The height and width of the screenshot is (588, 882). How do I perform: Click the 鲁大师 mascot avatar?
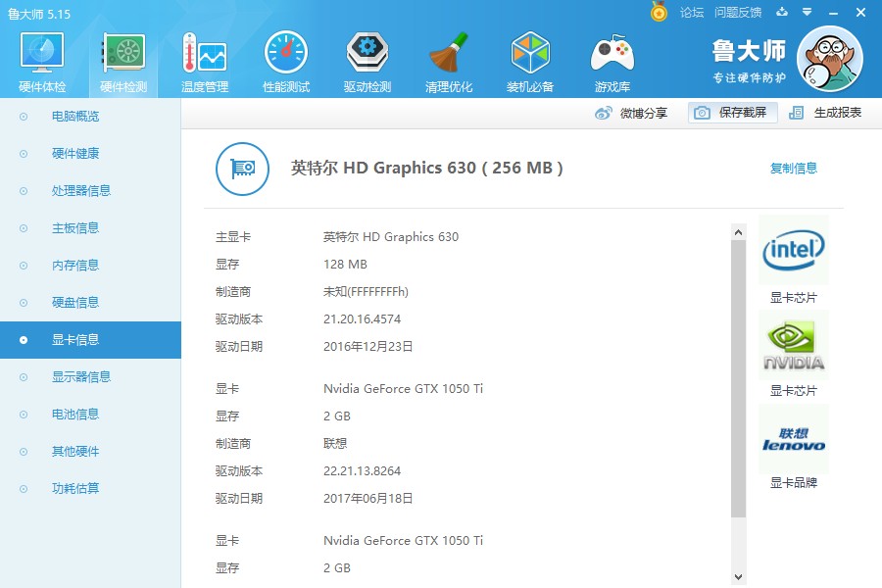(830, 59)
